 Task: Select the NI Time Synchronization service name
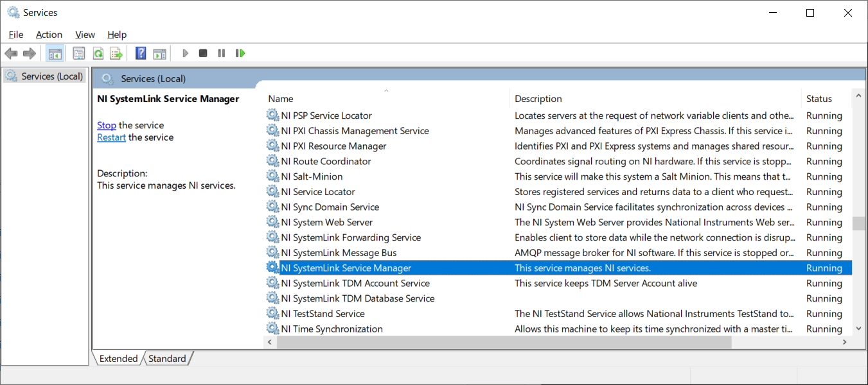coord(332,329)
